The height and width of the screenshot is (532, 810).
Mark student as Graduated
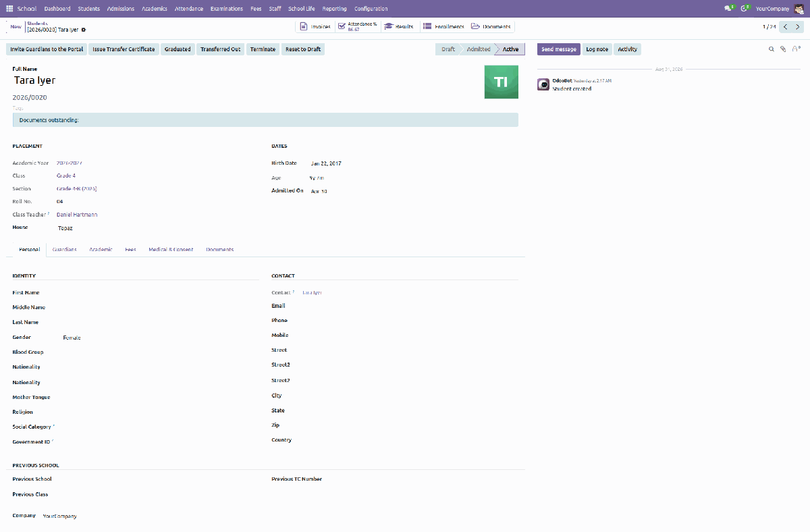click(178, 49)
